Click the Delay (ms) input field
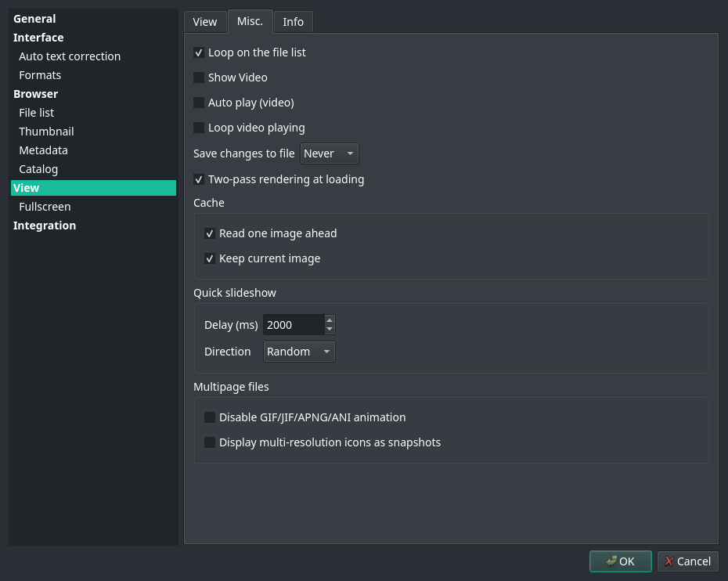Image resolution: width=728 pixels, height=581 pixels. pos(294,324)
